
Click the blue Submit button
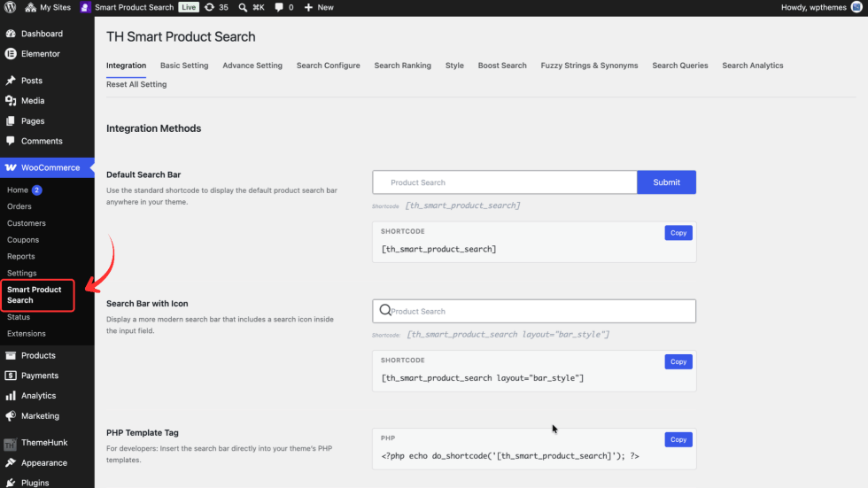[666, 182]
